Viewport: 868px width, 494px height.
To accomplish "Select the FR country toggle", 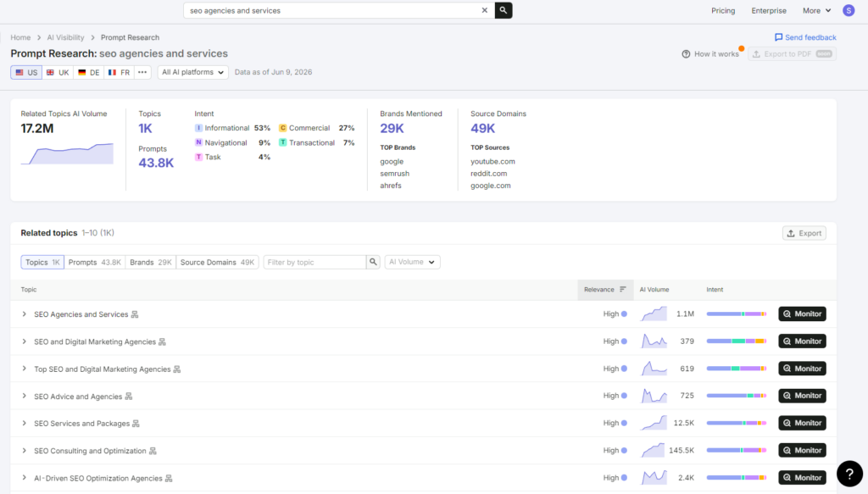I will coord(119,73).
